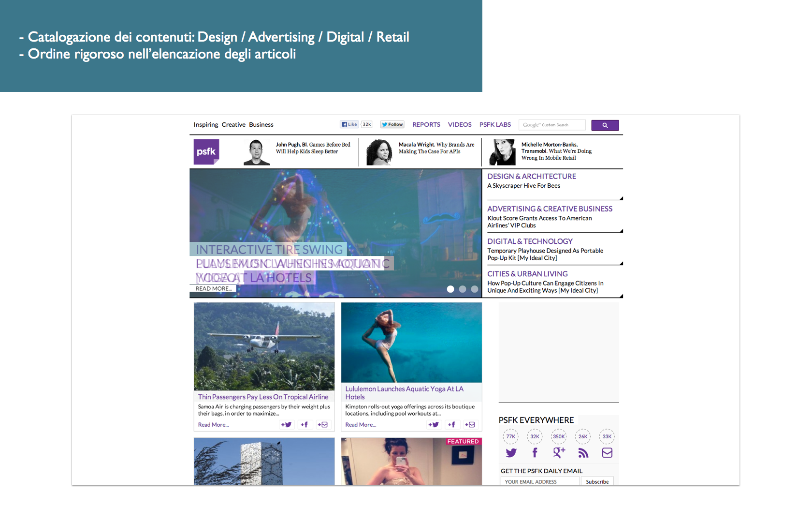
Task: Click John Pugh's portrait photo
Action: click(257, 152)
